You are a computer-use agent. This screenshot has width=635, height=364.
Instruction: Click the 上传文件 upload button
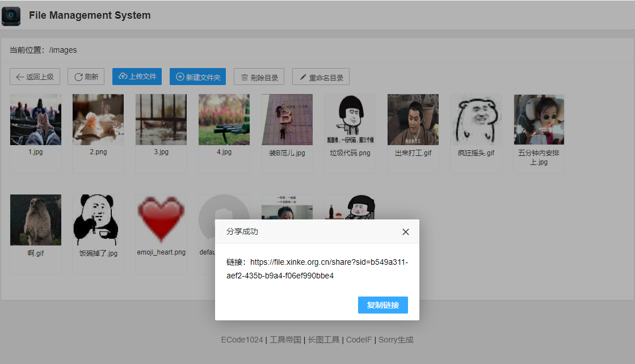click(137, 77)
